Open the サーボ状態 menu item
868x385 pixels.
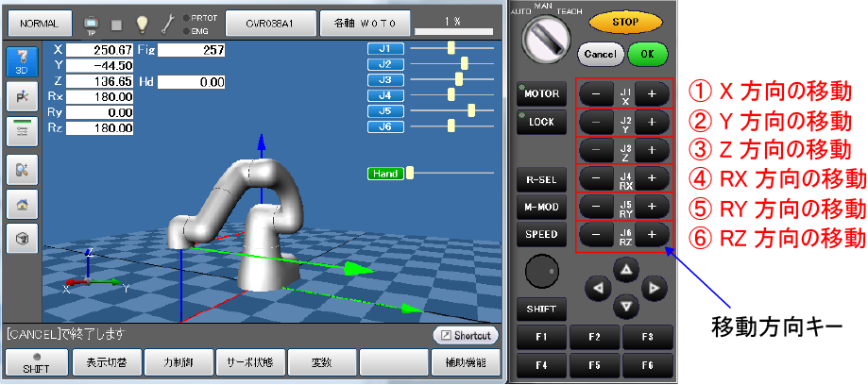click(247, 362)
